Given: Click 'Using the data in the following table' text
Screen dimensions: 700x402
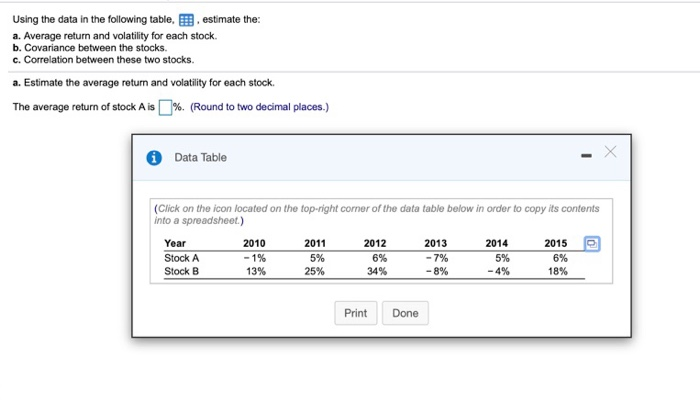Looking at the screenshot, I should pos(93,20).
